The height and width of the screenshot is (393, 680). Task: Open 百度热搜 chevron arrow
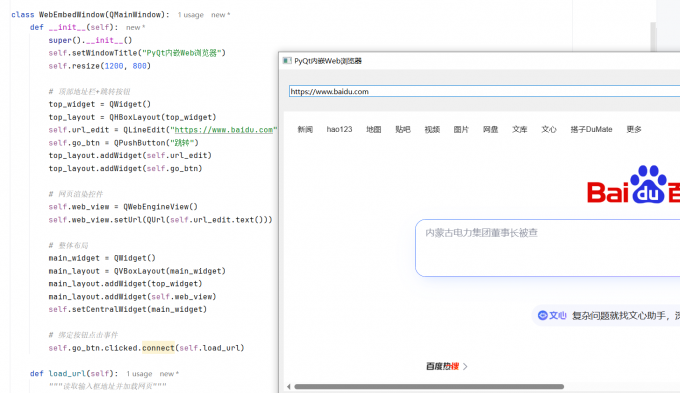[465, 367]
